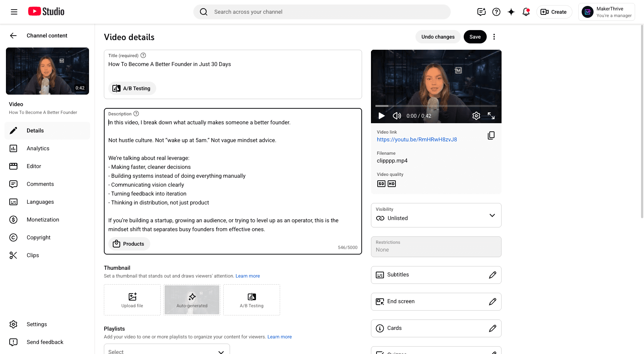Open the Analytics section
This screenshot has height=354, width=644.
[x=47, y=148]
